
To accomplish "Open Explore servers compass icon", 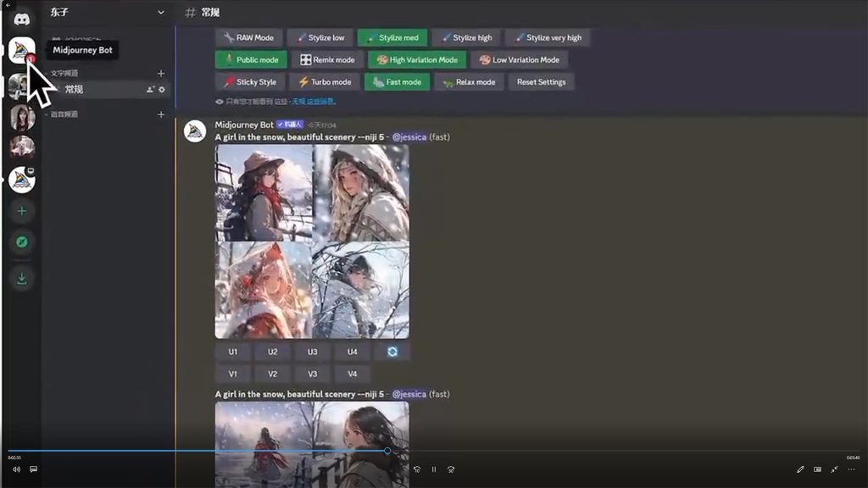I will pos(22,242).
